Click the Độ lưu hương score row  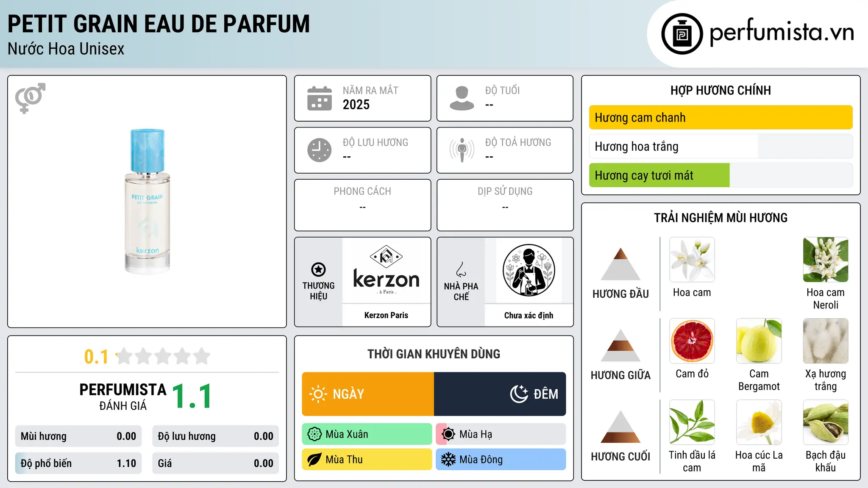[x=215, y=436]
